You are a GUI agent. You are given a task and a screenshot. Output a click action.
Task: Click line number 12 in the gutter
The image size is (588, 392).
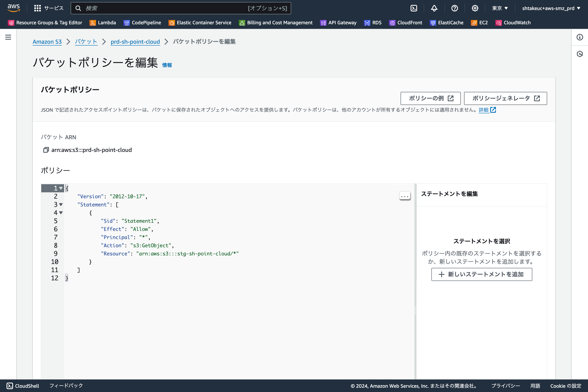pos(55,278)
